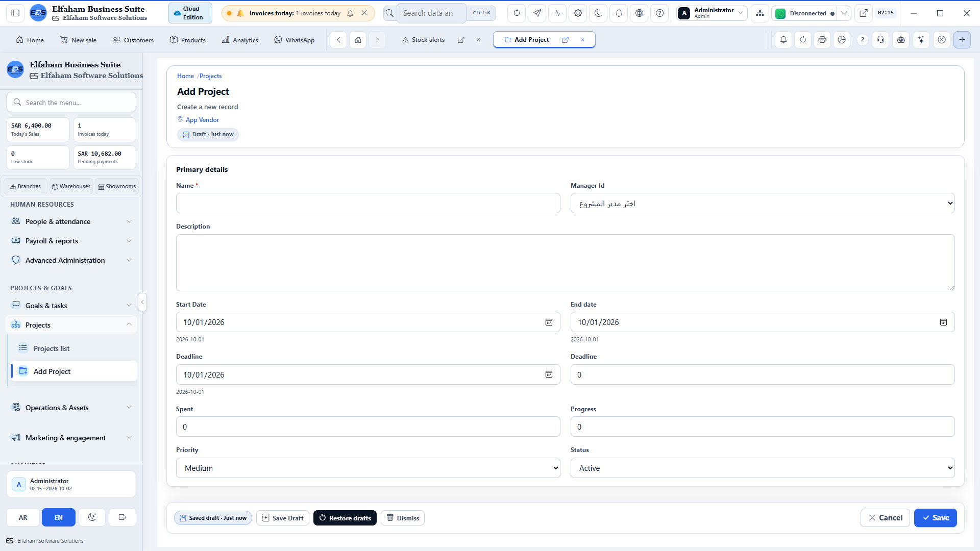The width and height of the screenshot is (980, 551).
Task: Click the refresh icon in top bar
Action: point(517,13)
